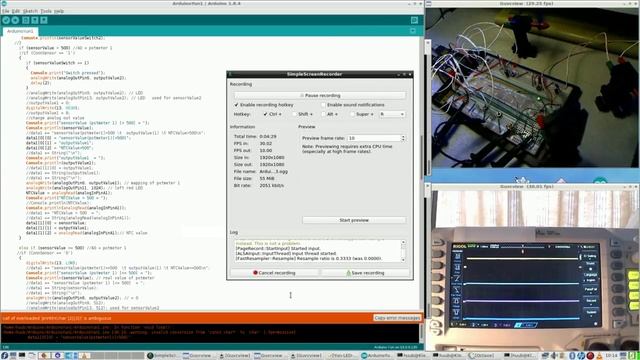
Task: Click the HP tray icon
Action: pyautogui.click(x=580, y=356)
